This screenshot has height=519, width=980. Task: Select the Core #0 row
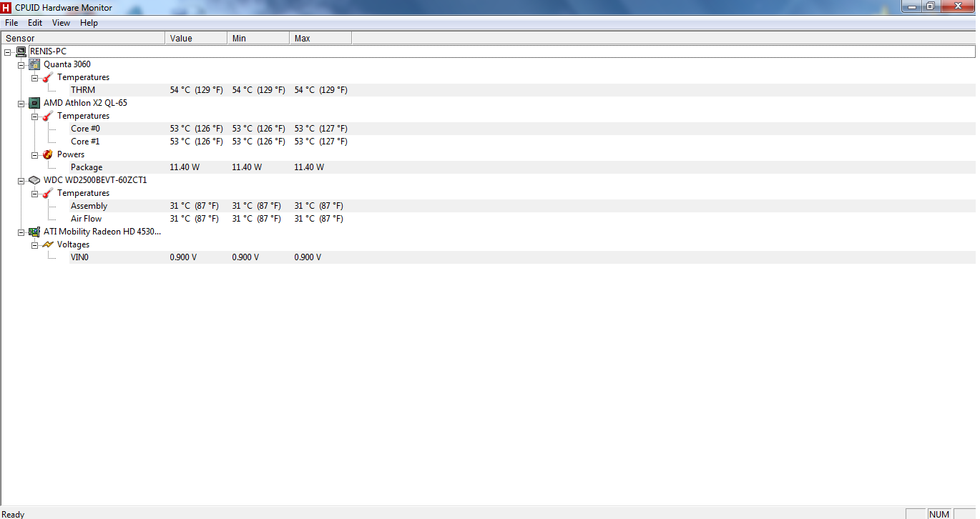(x=522, y=129)
